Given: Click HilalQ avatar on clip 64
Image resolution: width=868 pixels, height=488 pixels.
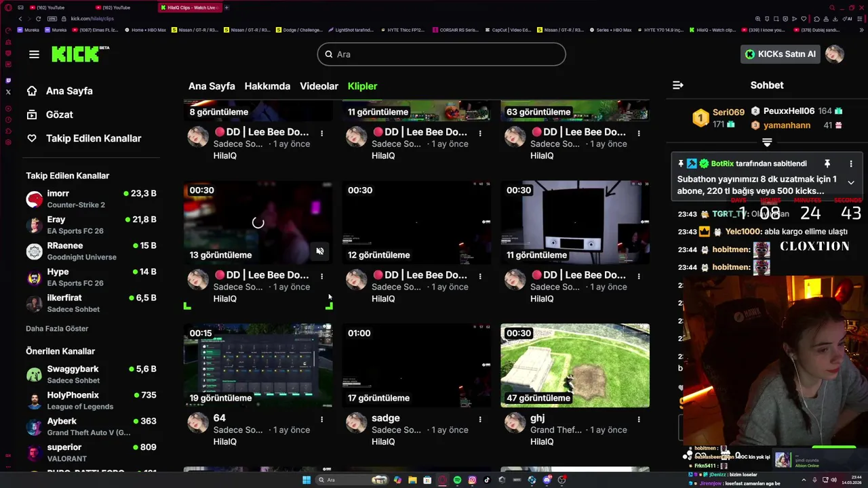Looking at the screenshot, I should point(198,422).
